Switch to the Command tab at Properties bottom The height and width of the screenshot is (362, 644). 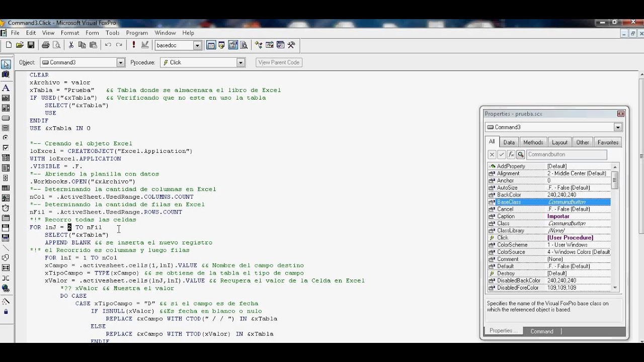pyautogui.click(x=542, y=331)
